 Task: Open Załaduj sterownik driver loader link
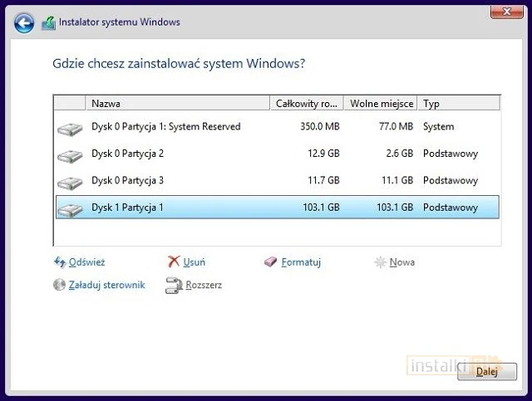coord(107,285)
